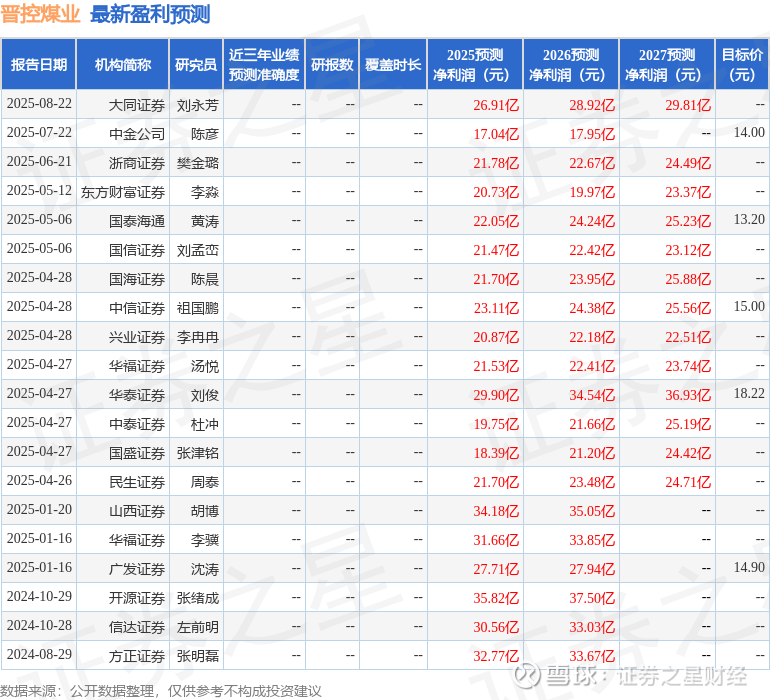Viewport: 770px width, 700px height.
Task: Select analyst 刘永芳
Action: coord(197,105)
